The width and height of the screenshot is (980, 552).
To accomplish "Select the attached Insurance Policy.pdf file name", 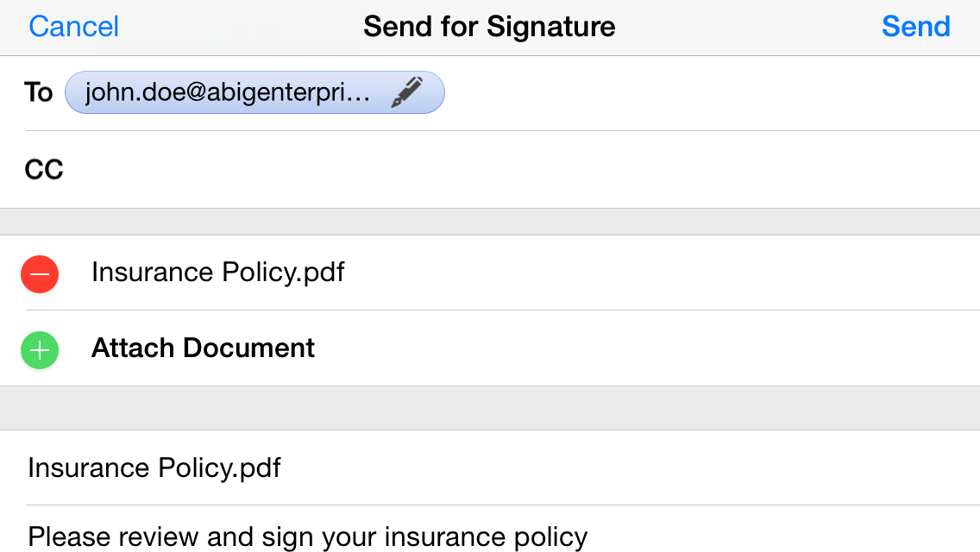I will click(218, 273).
